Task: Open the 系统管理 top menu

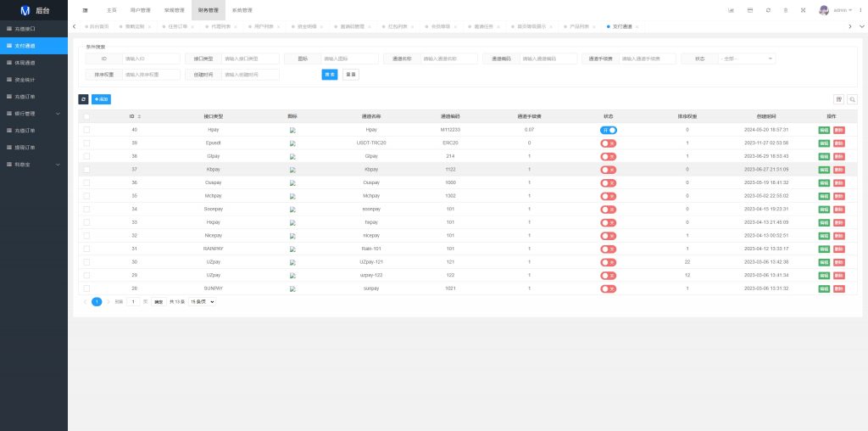Action: (x=242, y=10)
